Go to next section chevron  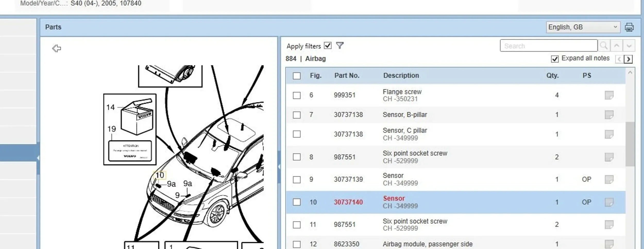[x=628, y=59]
